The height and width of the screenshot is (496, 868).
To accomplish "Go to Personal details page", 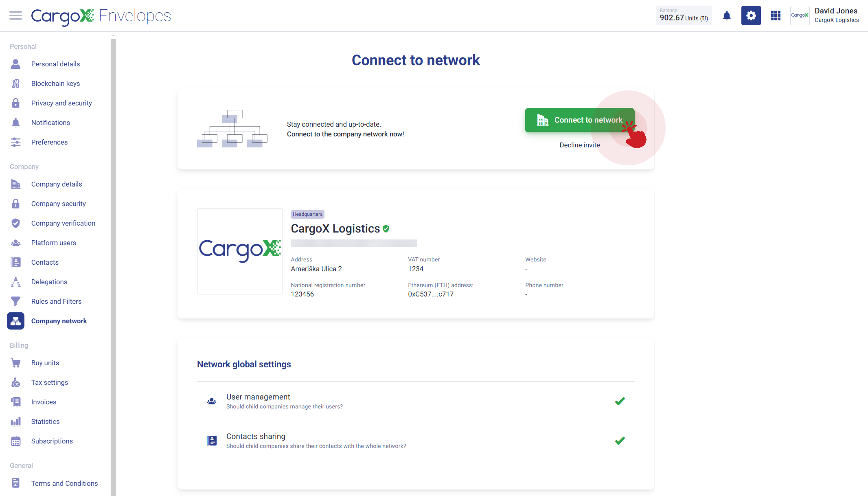I will [x=56, y=64].
